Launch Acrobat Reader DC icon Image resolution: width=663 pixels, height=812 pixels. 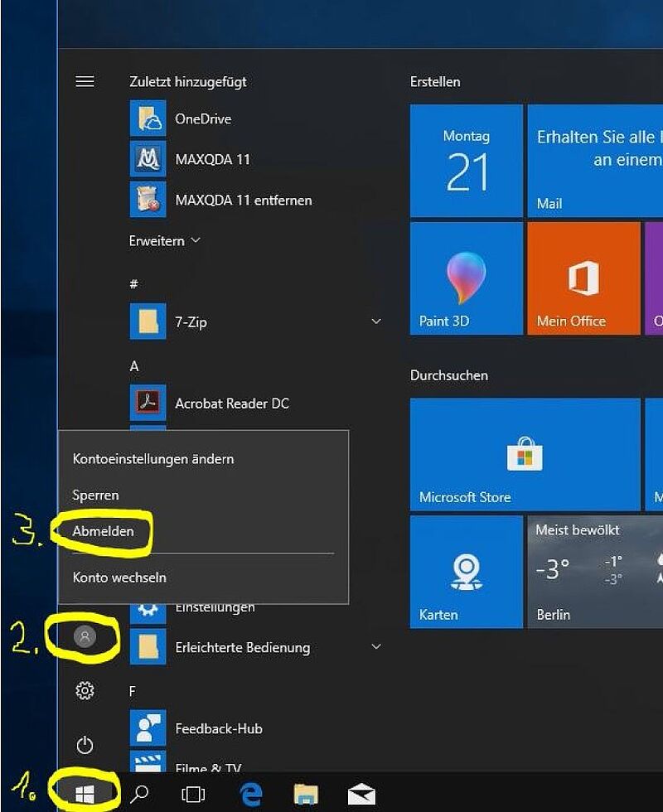coord(148,403)
